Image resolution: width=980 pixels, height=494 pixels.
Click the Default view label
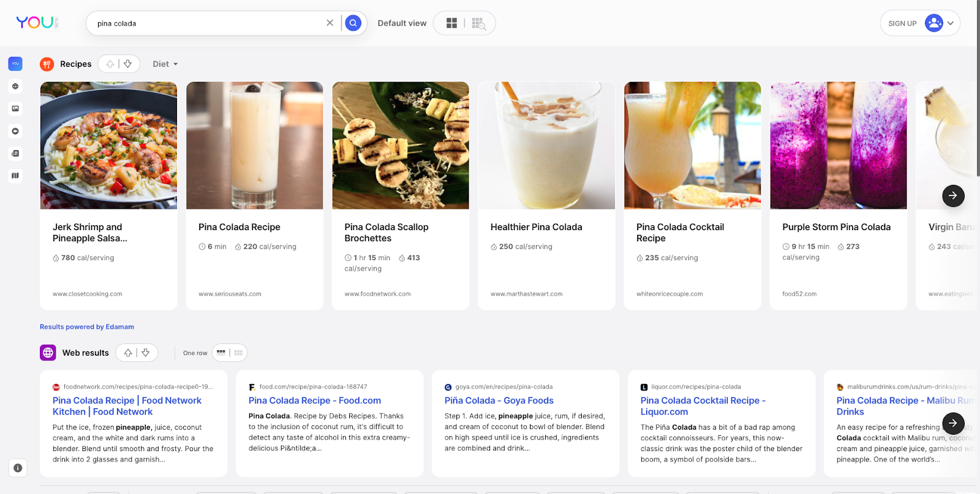coord(402,23)
